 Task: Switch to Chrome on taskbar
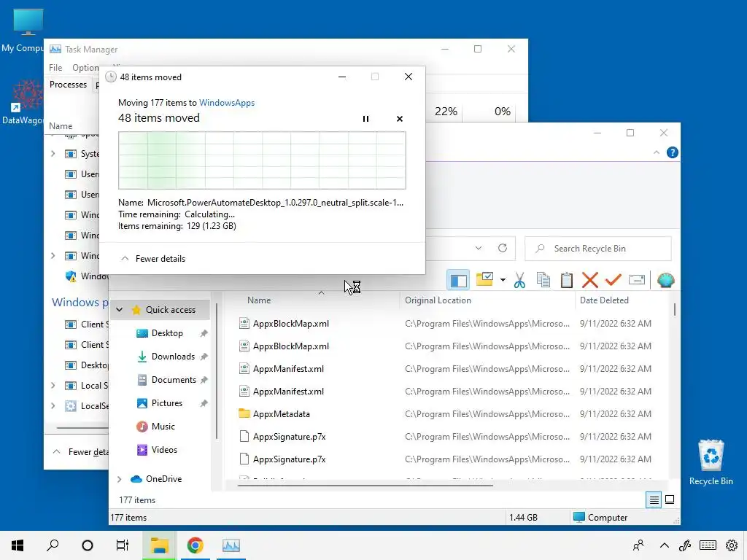tap(195, 545)
